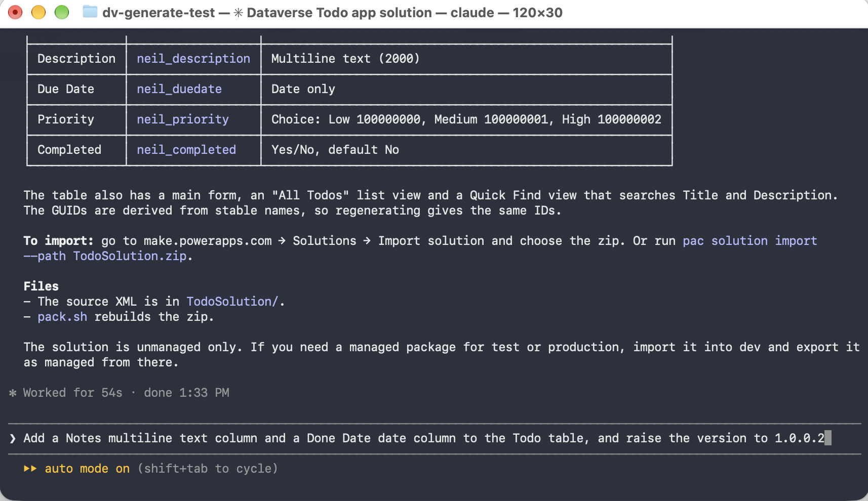868x501 pixels.
Task: Click the green zoom window button
Action: click(x=62, y=12)
